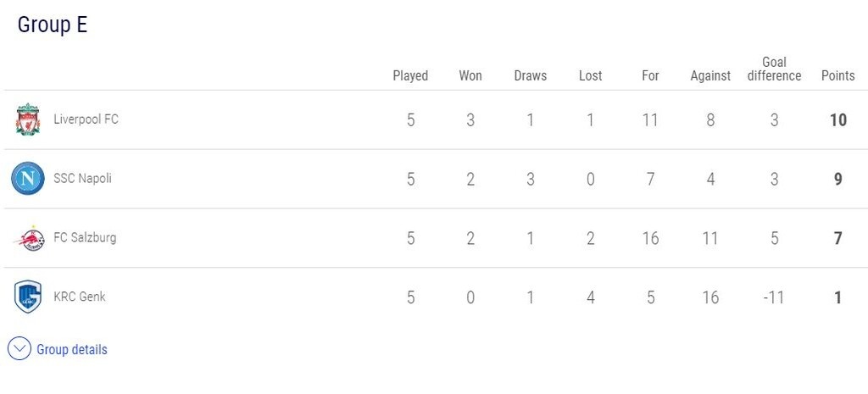This screenshot has height=394, width=868.
Task: Click the Against column header
Action: (x=710, y=75)
